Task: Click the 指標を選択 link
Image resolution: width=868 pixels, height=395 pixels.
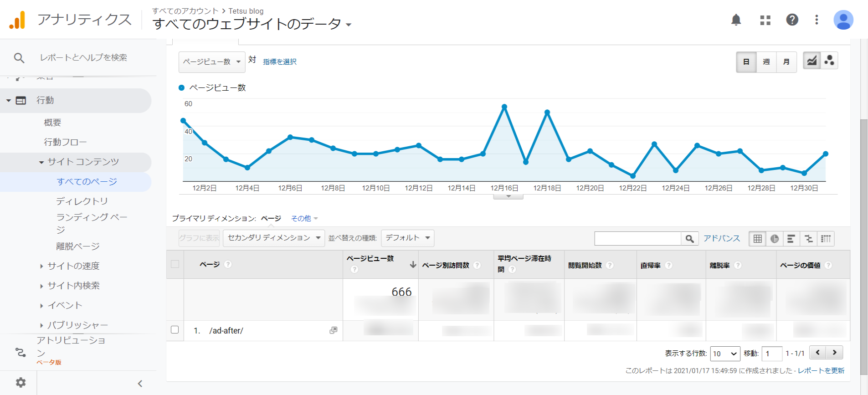Action: click(x=280, y=62)
